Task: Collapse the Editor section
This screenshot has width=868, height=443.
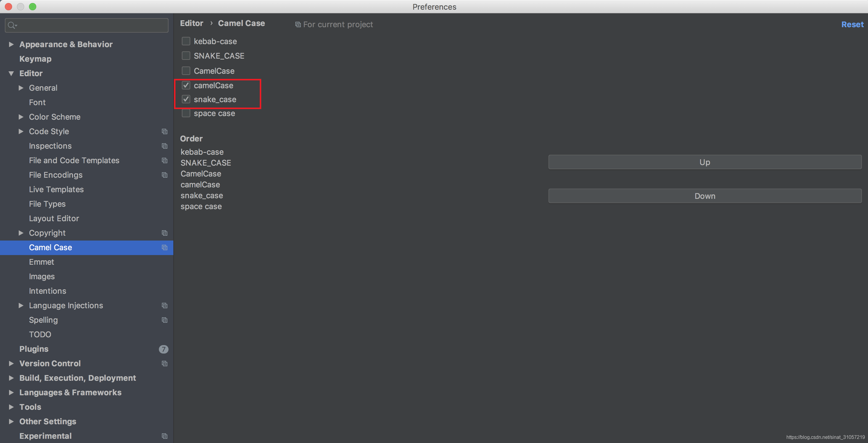Action: point(11,73)
